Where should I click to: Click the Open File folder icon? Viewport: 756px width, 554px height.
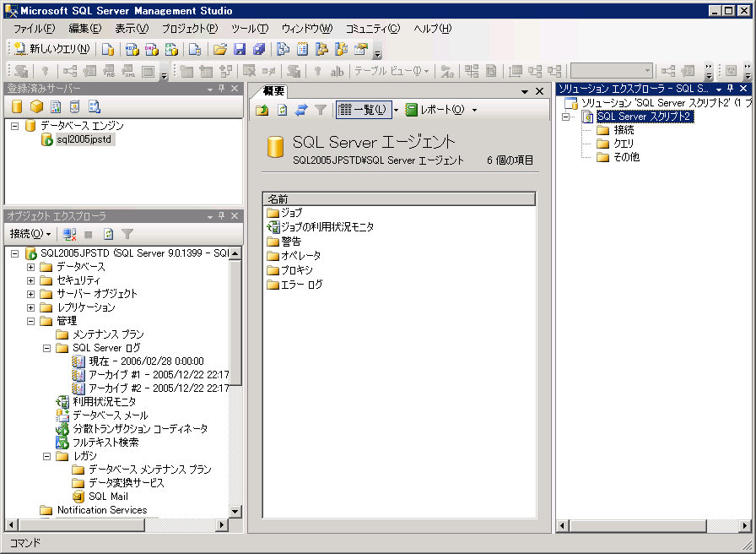coord(220,49)
